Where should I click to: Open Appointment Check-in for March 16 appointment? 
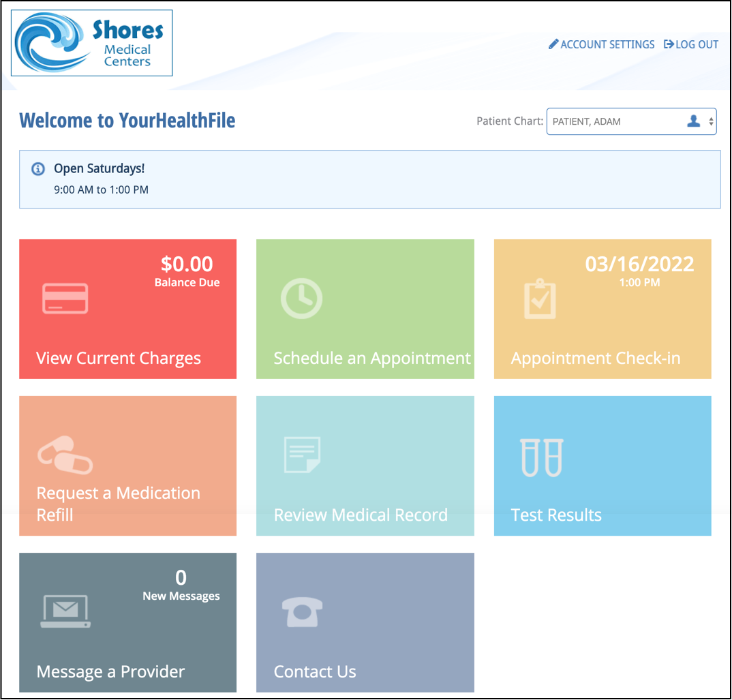pos(603,309)
